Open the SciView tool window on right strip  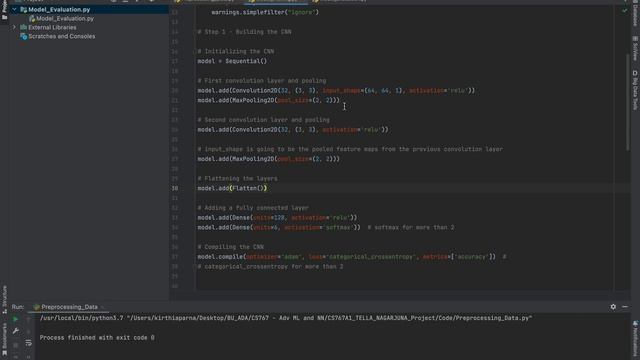click(x=635, y=49)
